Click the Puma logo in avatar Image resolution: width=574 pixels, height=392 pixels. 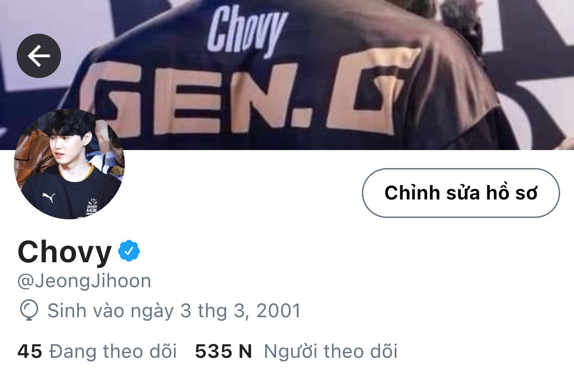click(x=49, y=197)
